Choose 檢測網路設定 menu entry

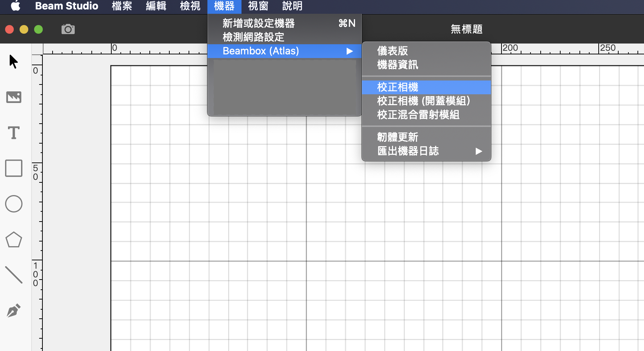[284, 37]
